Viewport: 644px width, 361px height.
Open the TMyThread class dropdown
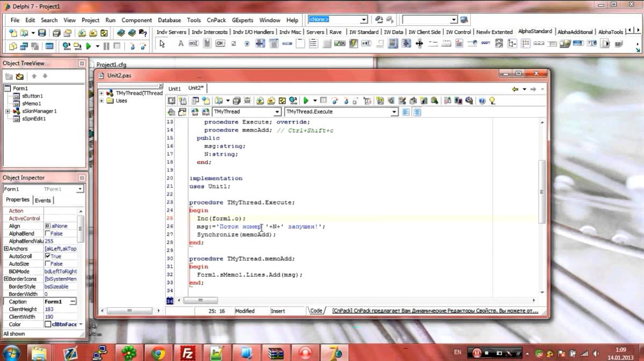(277, 112)
